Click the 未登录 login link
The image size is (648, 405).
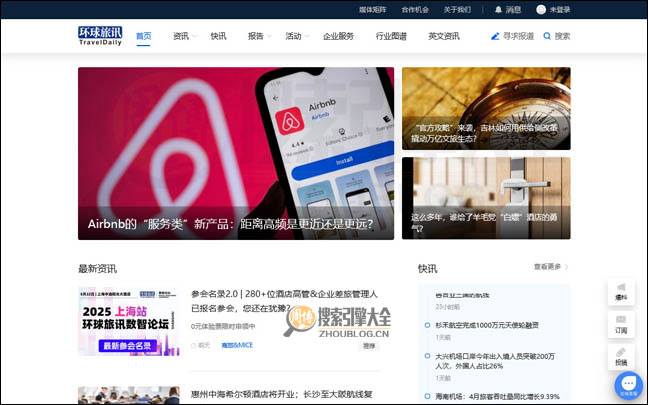(560, 10)
